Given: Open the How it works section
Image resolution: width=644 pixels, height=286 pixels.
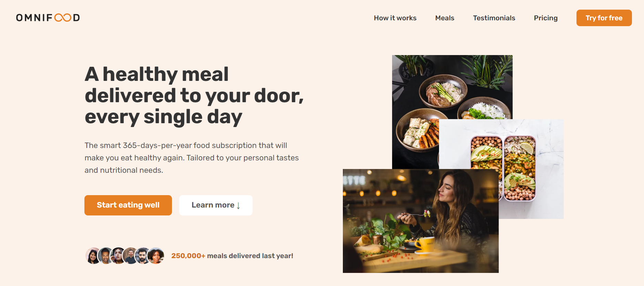Looking at the screenshot, I should coord(395,18).
